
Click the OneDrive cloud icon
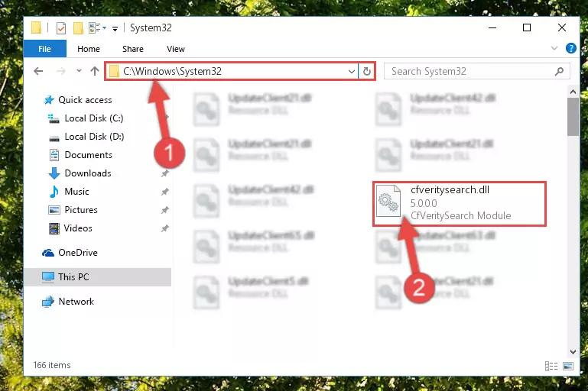pyautogui.click(x=48, y=254)
